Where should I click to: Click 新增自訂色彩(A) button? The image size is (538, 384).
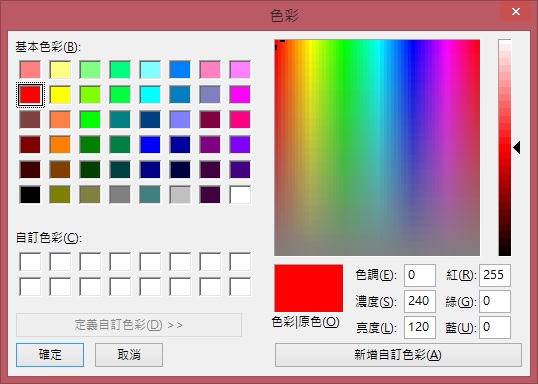[x=398, y=355]
